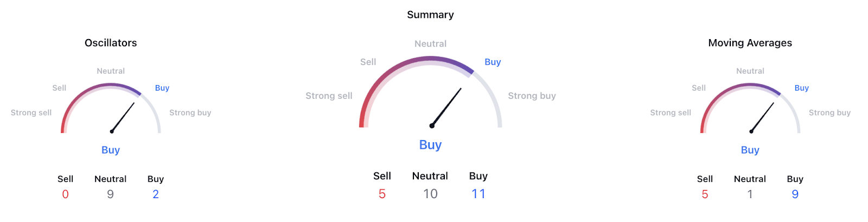Click the Oscillators neutral count of 9
The width and height of the screenshot is (868, 222).
click(x=110, y=194)
